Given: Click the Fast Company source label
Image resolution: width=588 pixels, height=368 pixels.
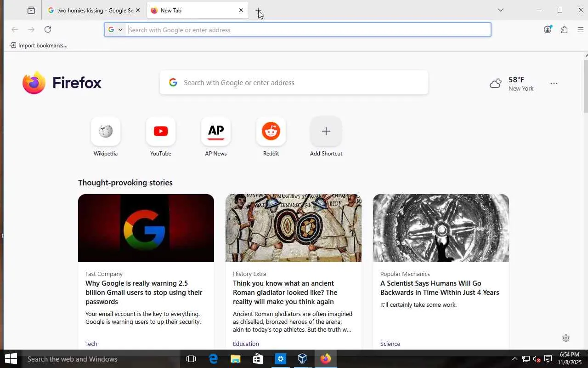Looking at the screenshot, I should [104, 274].
